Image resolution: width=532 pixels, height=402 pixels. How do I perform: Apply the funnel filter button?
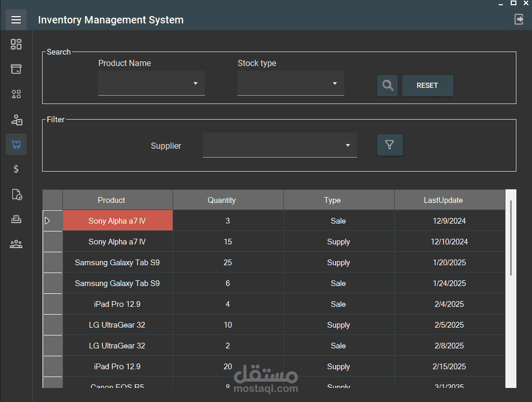point(390,145)
